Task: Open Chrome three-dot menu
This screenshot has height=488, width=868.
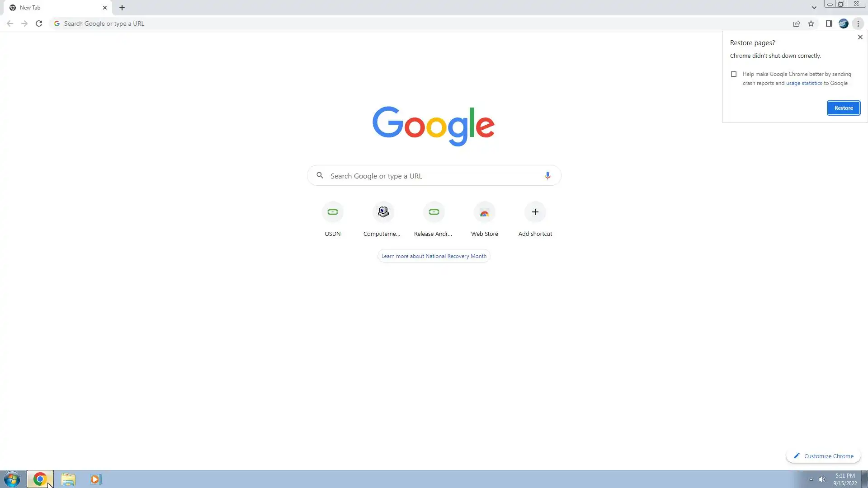Action: pos(858,23)
